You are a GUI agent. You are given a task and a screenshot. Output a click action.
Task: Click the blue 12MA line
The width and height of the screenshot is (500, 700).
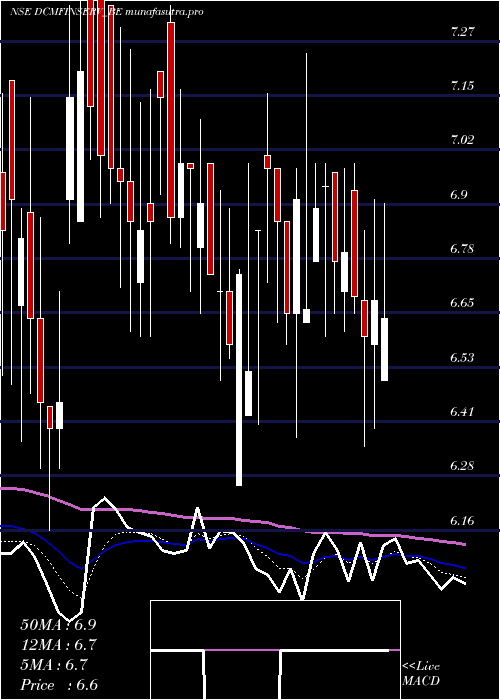232,538
